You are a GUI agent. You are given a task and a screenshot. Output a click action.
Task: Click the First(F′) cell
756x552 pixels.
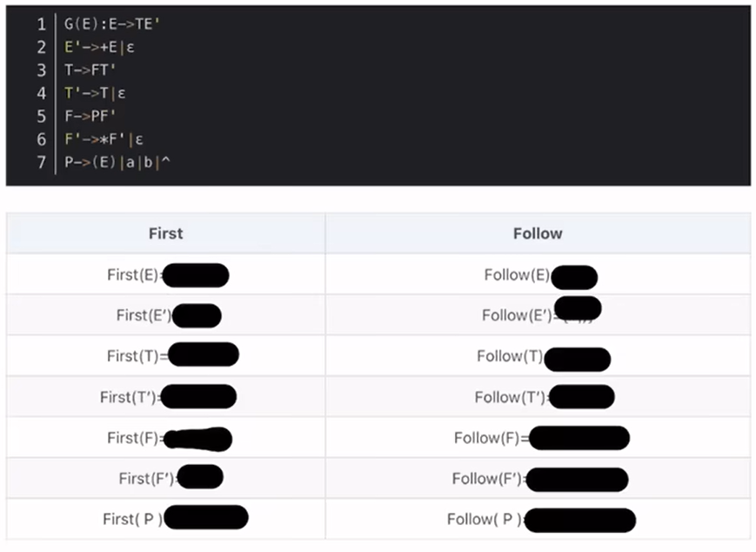tap(165, 478)
